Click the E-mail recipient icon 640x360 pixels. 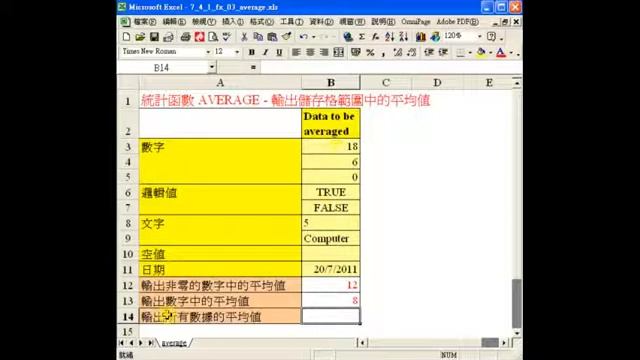168,37
